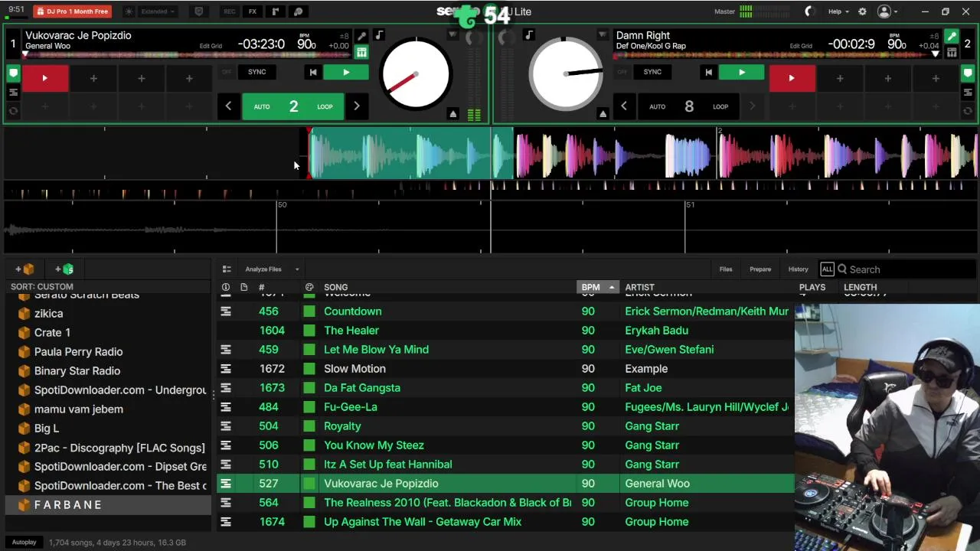Open deck 1 platter dropdown triangle
The image size is (980, 551).
452,35
